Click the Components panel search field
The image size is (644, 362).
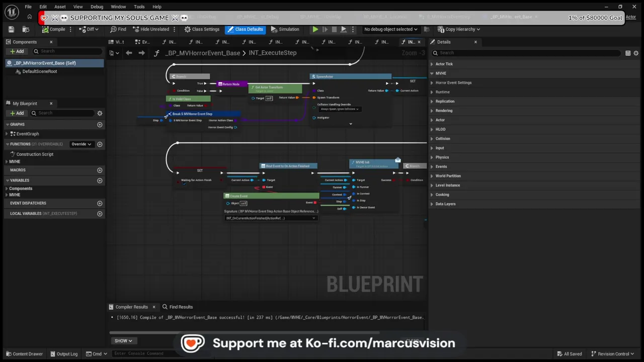[x=68, y=51]
